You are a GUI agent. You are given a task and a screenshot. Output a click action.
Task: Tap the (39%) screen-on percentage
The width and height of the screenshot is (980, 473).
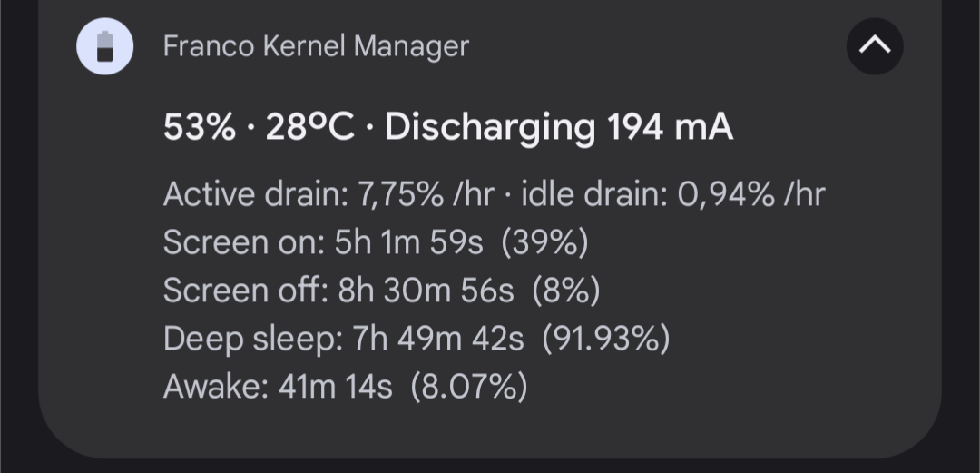(544, 242)
